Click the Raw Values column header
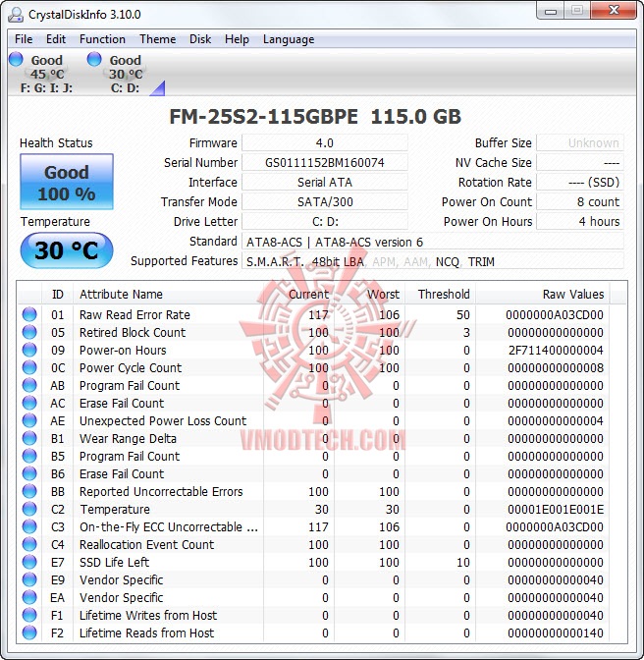This screenshot has height=660, width=644. (543, 294)
